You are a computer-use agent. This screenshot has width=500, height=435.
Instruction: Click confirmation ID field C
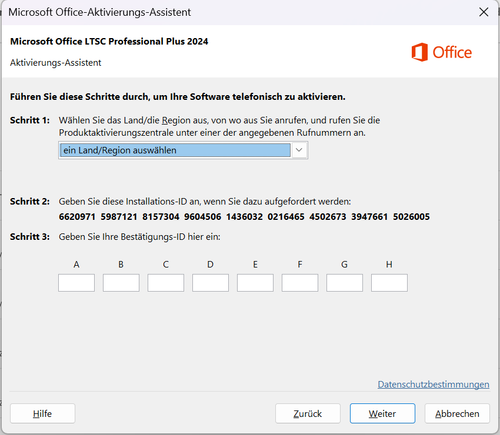166,283
